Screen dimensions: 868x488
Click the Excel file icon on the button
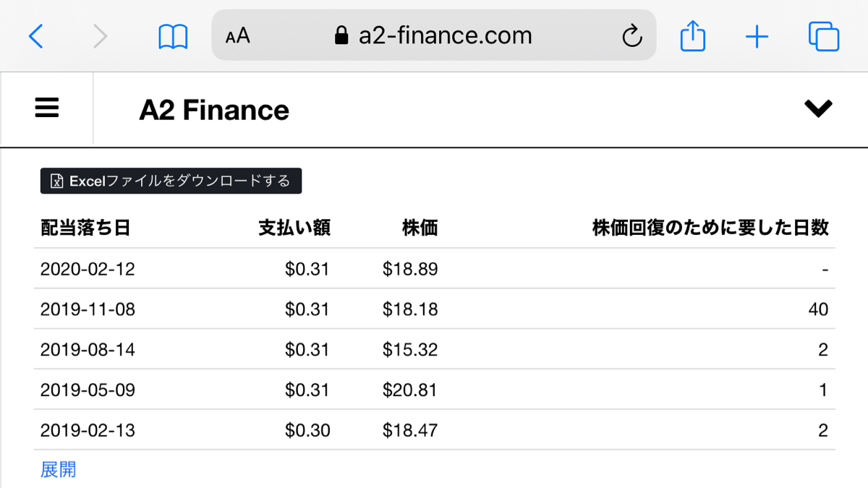point(56,181)
